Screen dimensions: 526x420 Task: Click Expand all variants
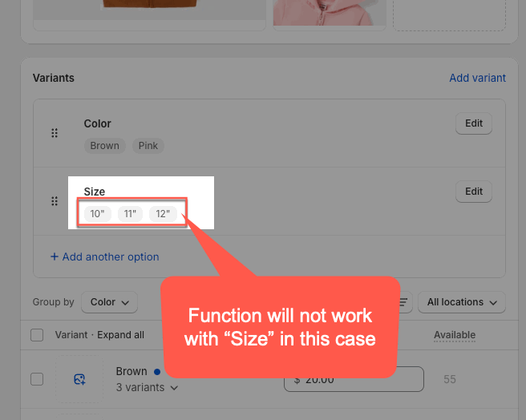(x=121, y=335)
